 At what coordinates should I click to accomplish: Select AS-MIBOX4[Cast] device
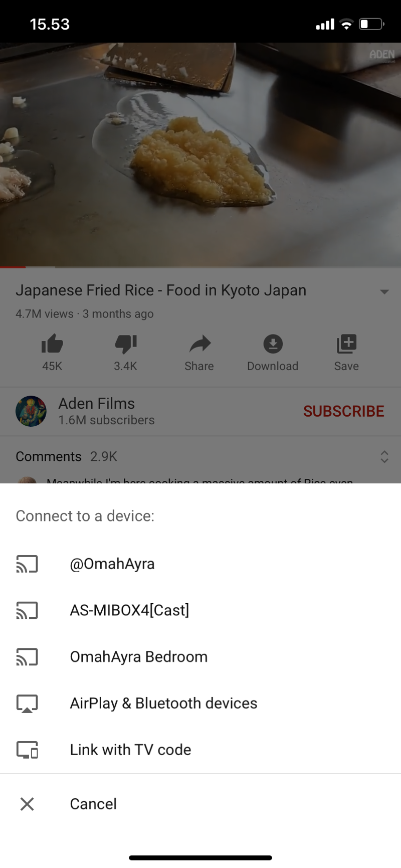pyautogui.click(x=200, y=610)
